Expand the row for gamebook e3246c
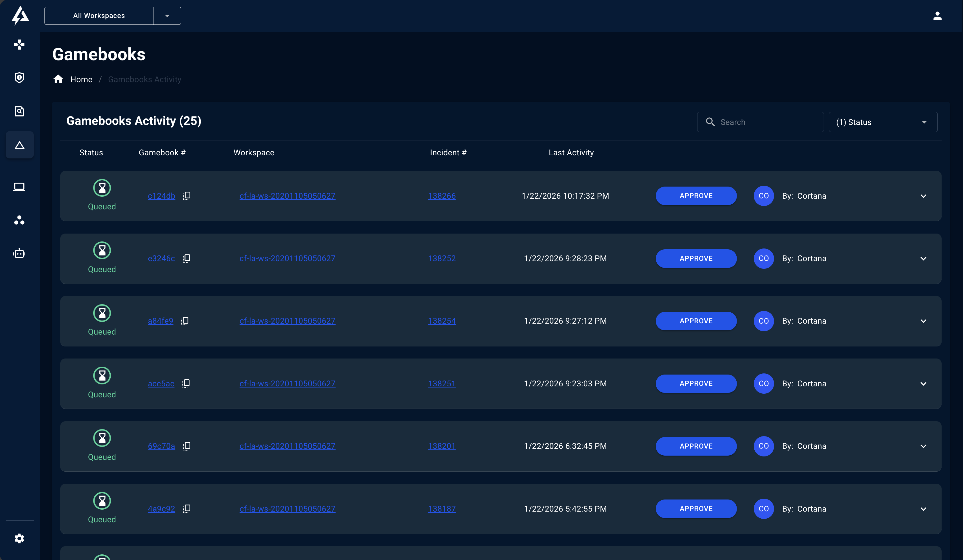 click(923, 259)
